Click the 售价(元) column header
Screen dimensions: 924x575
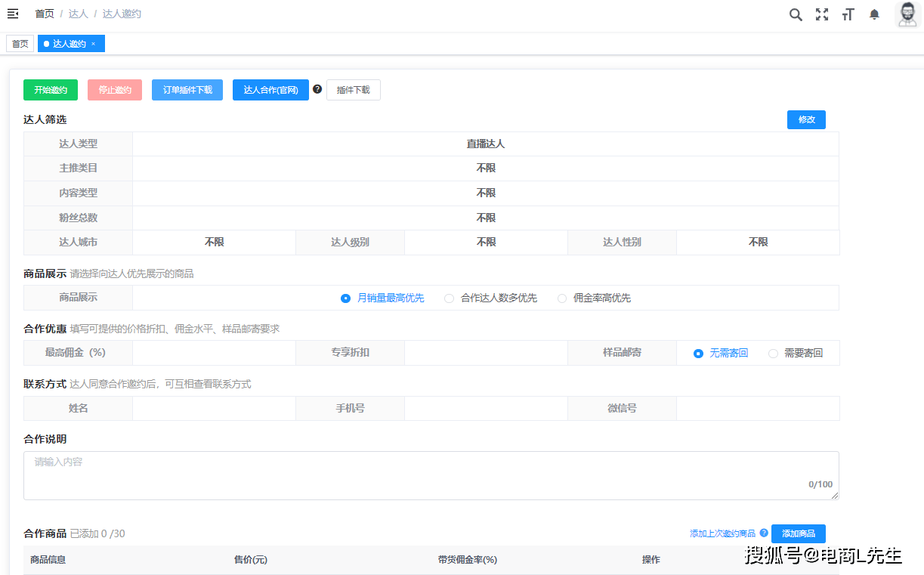point(251,560)
